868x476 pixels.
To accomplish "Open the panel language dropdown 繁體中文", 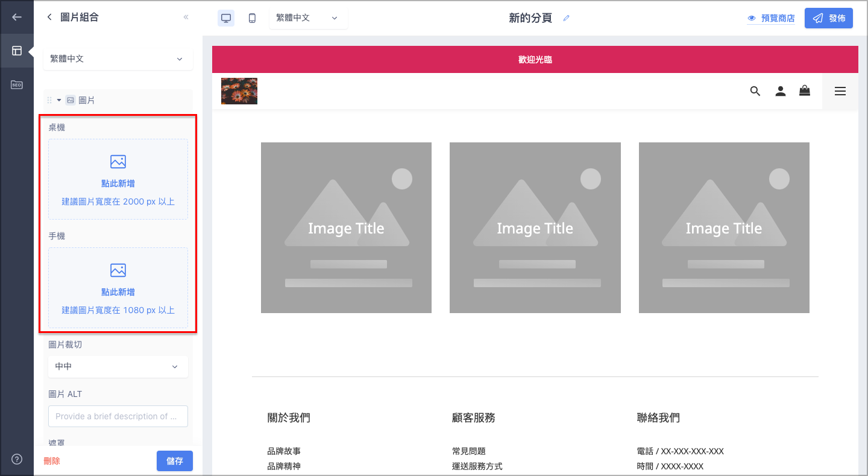I will [x=118, y=59].
